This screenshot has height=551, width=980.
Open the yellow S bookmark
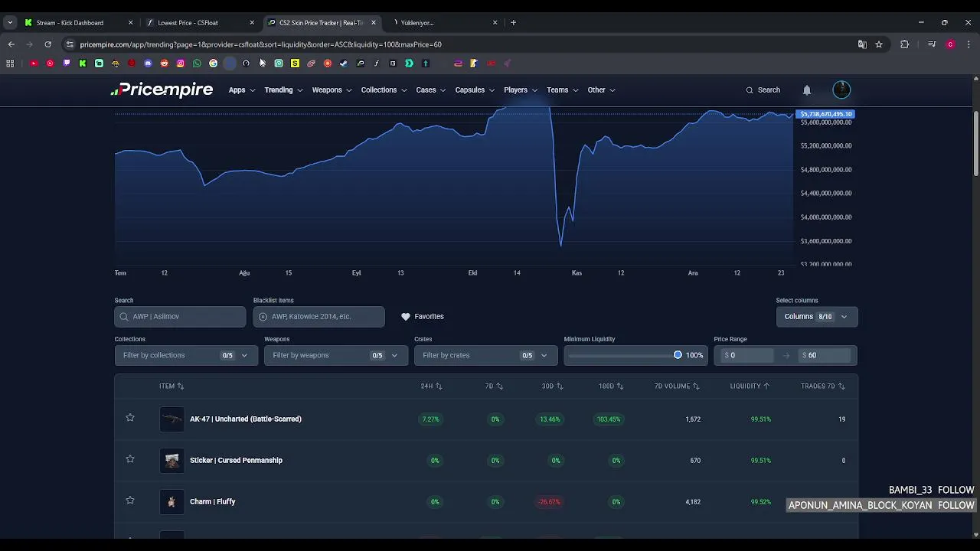[x=295, y=64]
